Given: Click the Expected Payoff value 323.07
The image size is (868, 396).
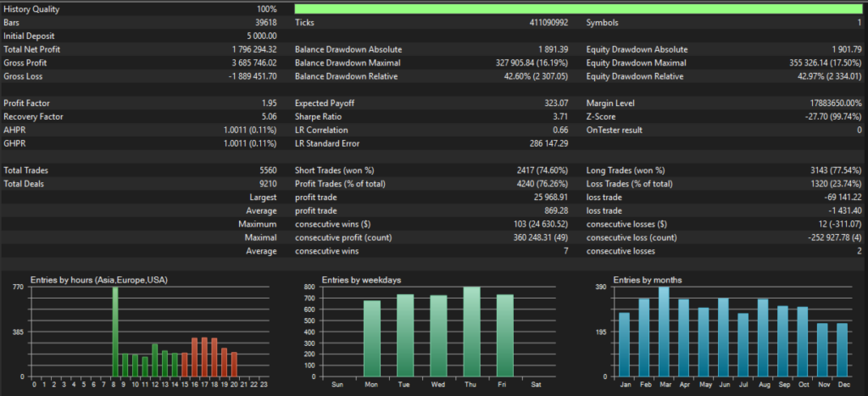Looking at the screenshot, I should (x=556, y=103).
